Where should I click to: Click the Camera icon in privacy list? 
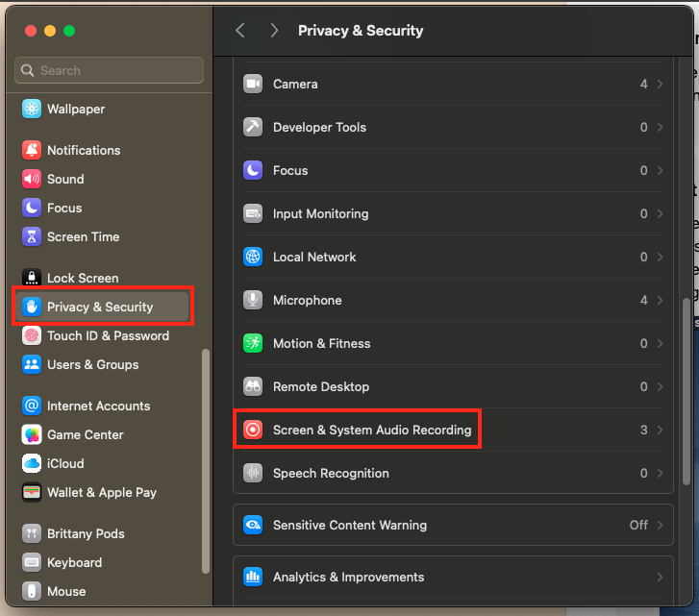coord(253,84)
